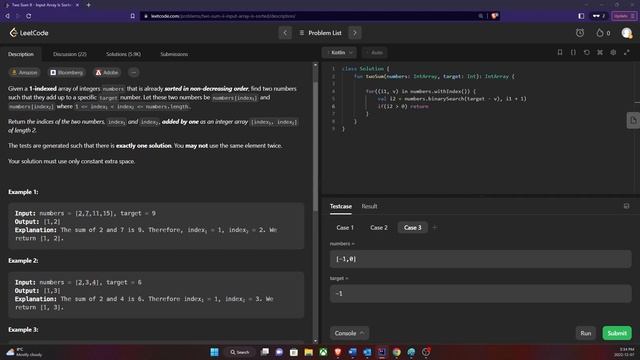Viewport: 640px width, 360px height.
Task: Open the LeetCode home logo
Action: pyautogui.click(x=29, y=33)
